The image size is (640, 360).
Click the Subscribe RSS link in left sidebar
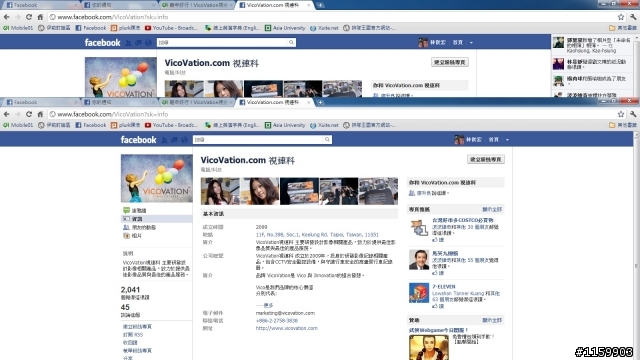pos(133,335)
